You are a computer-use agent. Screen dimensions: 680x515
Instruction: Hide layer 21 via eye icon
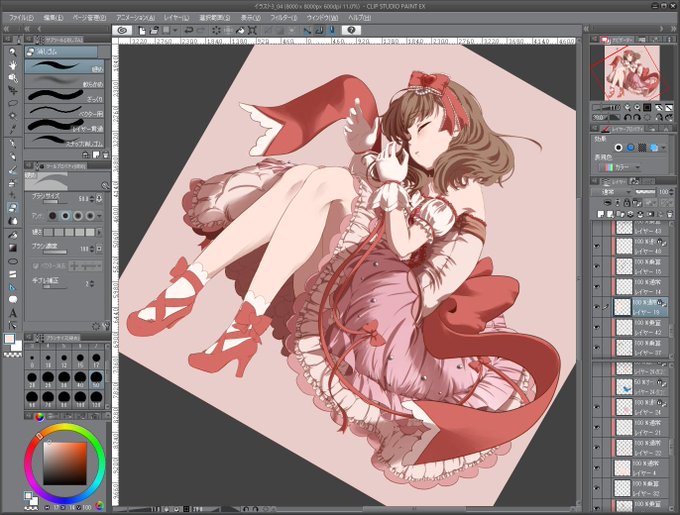597,427
